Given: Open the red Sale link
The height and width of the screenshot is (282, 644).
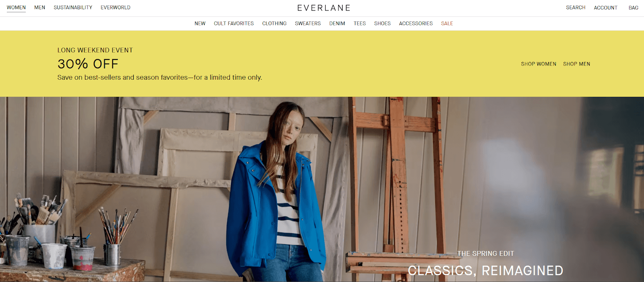Looking at the screenshot, I should [x=447, y=23].
